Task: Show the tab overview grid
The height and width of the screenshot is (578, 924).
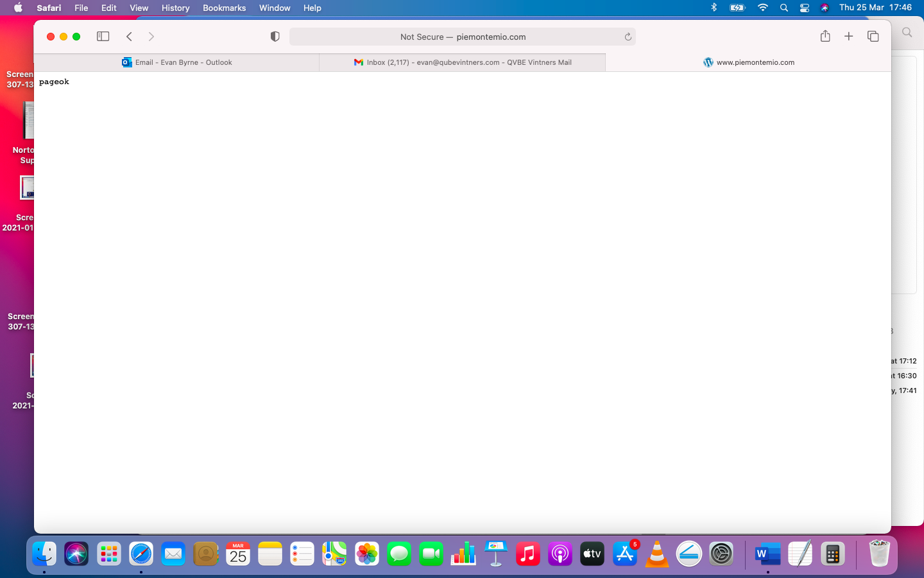Action: pos(873,37)
